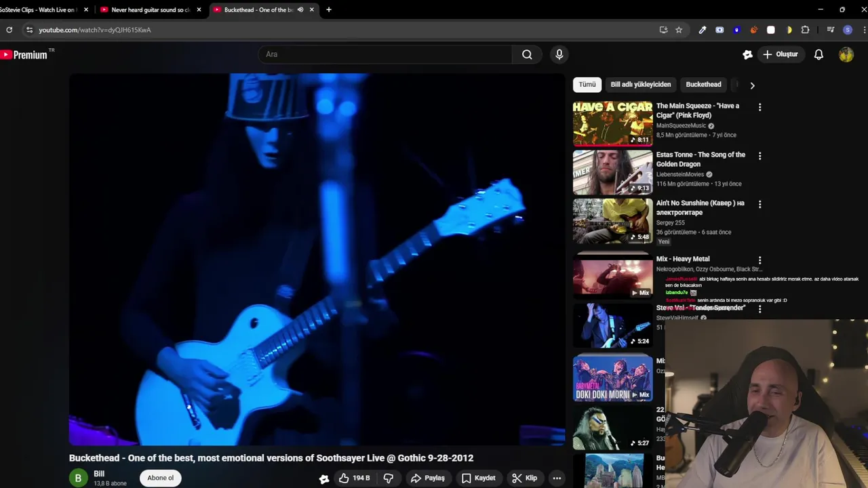
Task: Open options for Steve Vai video
Action: [759, 309]
